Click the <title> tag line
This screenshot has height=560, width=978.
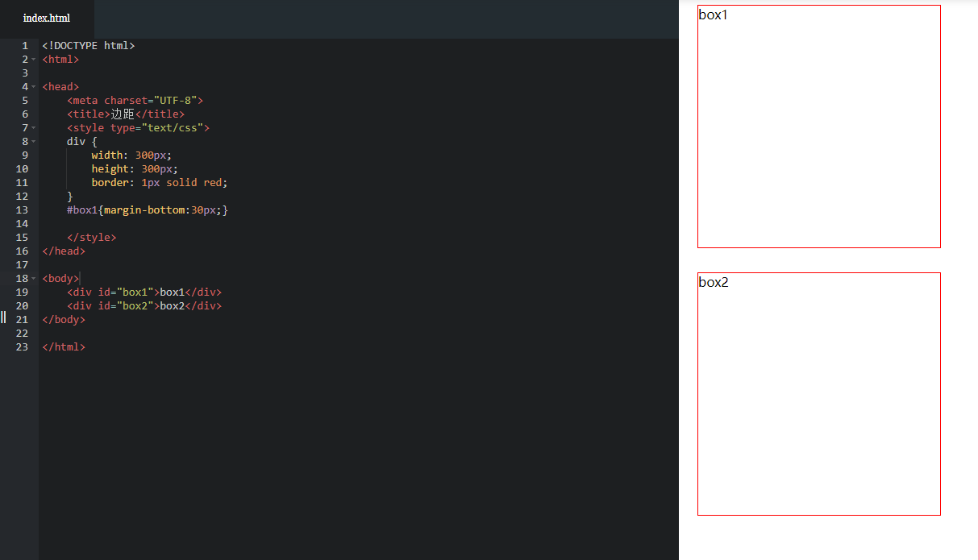(x=126, y=114)
